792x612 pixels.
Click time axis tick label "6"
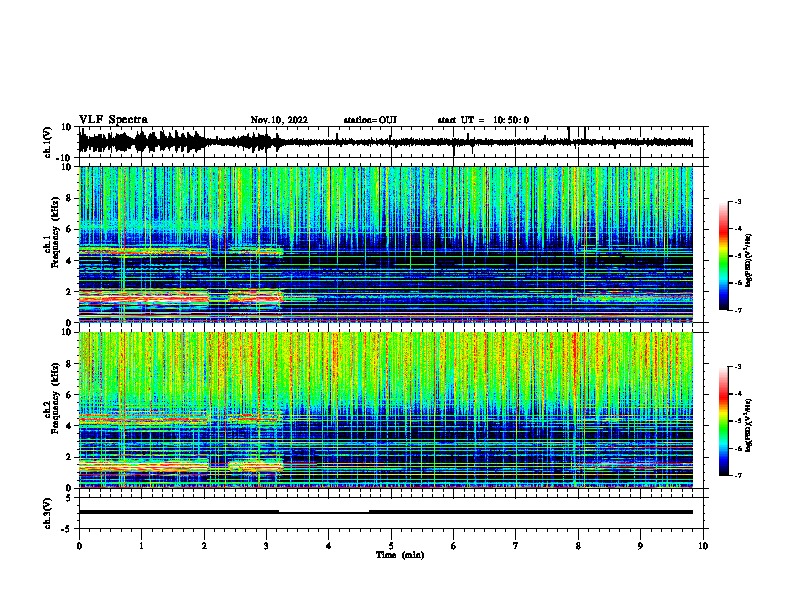tap(454, 546)
